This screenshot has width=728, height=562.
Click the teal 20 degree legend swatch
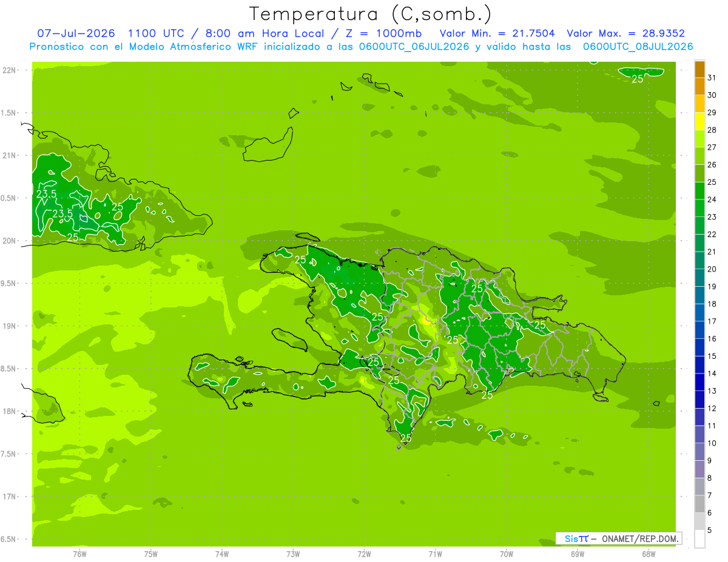click(x=699, y=261)
